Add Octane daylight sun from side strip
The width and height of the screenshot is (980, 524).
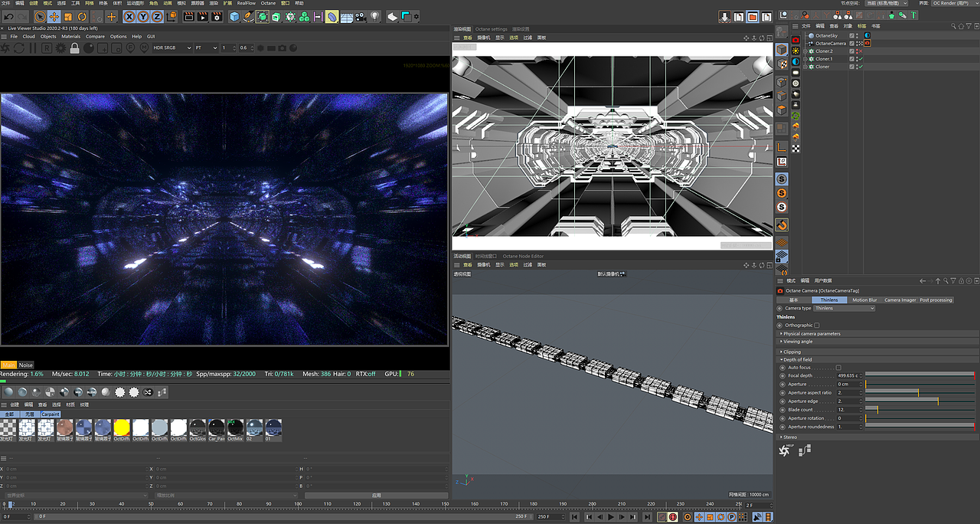point(795,51)
